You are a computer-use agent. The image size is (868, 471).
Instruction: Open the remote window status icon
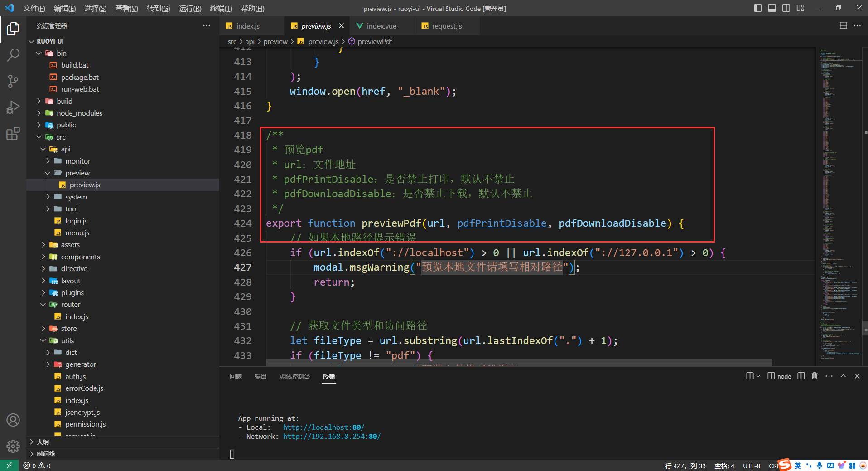(x=9, y=466)
